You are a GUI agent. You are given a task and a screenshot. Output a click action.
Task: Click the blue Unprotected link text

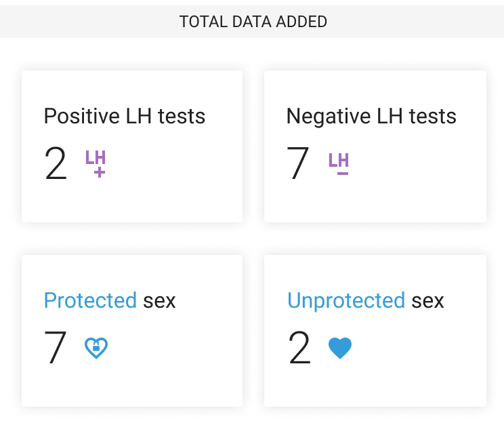pos(346,302)
